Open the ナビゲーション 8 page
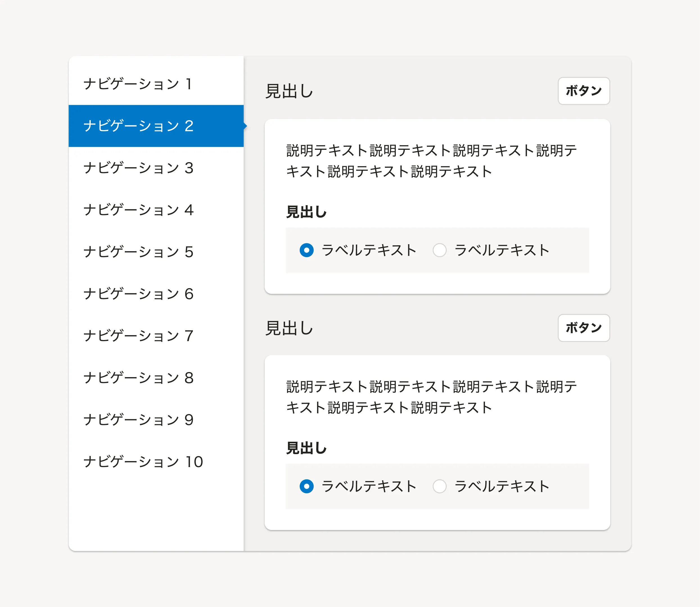 [x=139, y=378]
